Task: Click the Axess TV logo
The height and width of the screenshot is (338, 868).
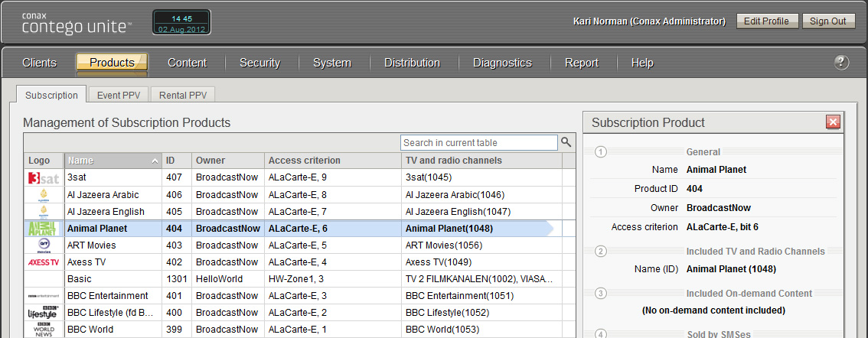Action: tap(43, 262)
